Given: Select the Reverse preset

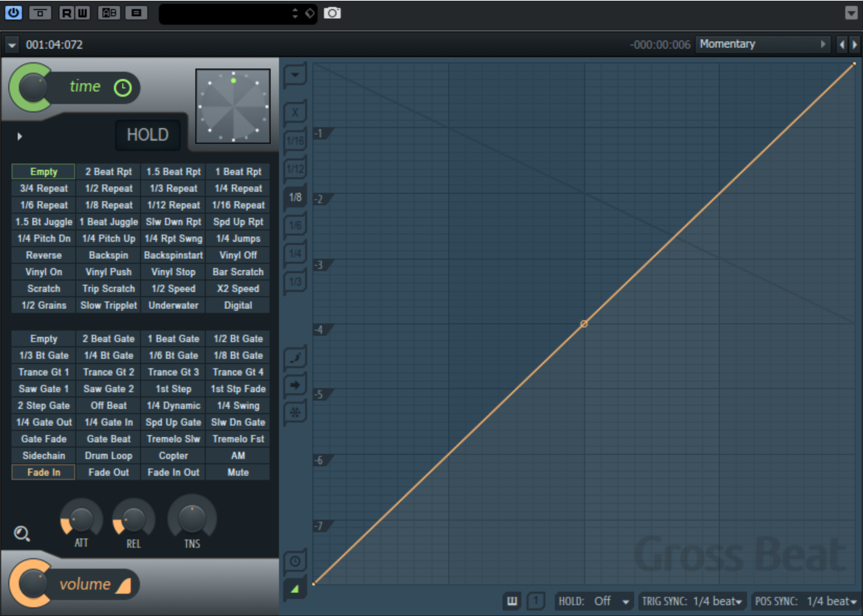Looking at the screenshot, I should click(43, 255).
